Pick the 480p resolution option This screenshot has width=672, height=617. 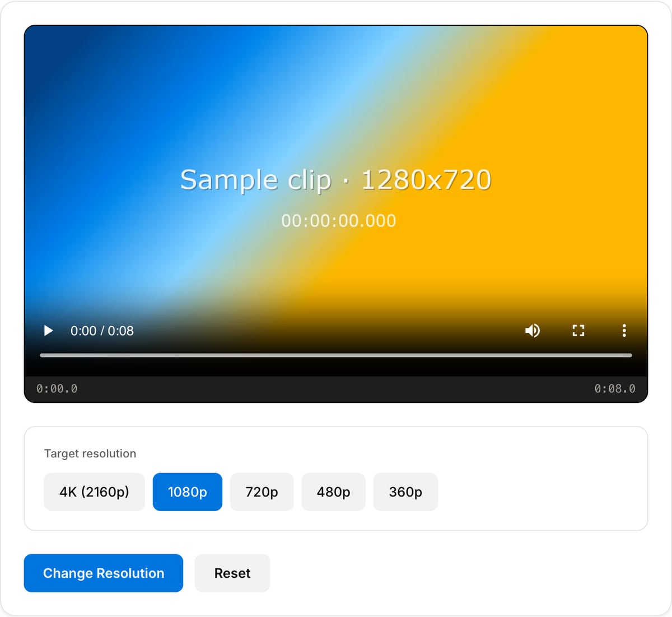(x=333, y=492)
